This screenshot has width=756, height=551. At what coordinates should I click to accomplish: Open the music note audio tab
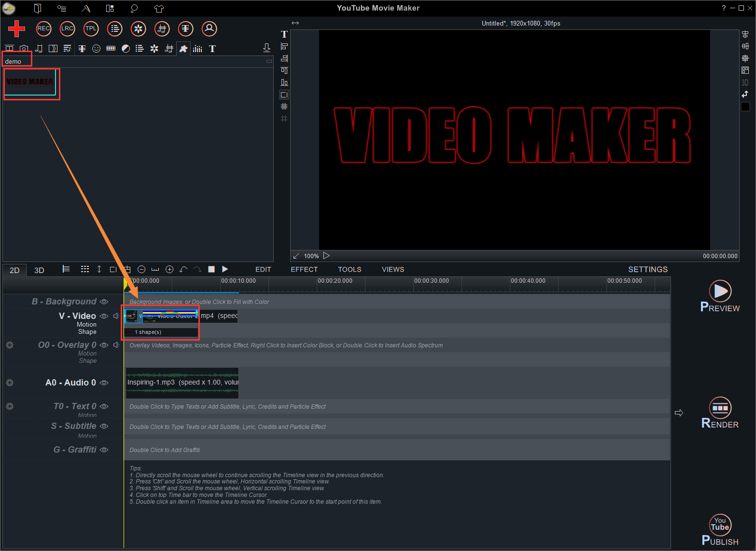pos(39,48)
